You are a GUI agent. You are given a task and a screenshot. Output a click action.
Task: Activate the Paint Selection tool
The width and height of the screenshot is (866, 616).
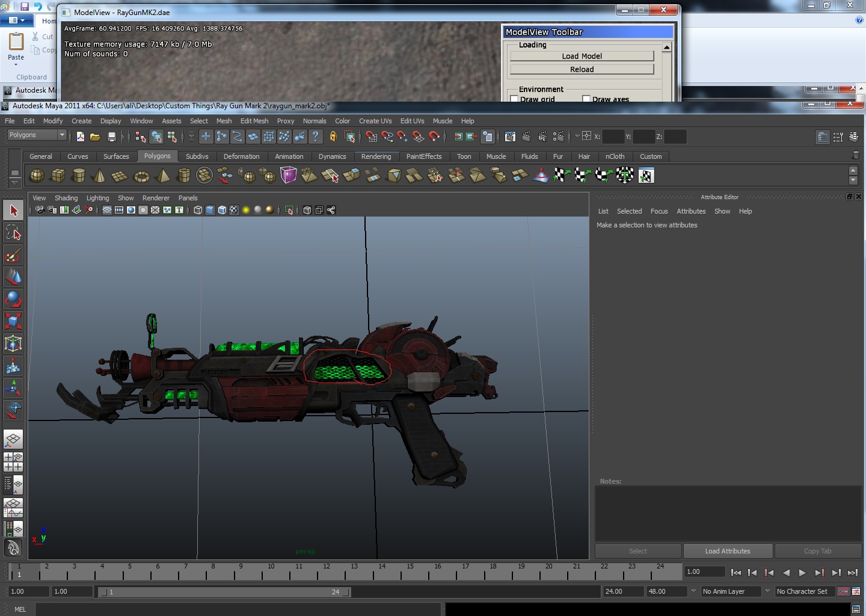pos(13,256)
